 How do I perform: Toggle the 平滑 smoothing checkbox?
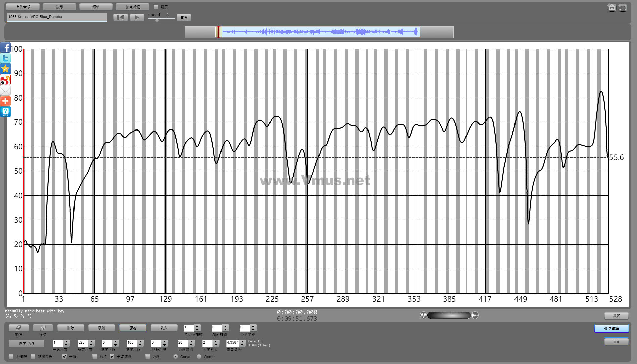point(65,356)
